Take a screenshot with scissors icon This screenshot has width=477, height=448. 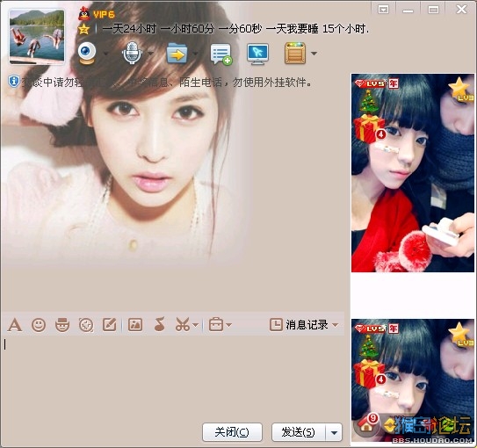[183, 324]
